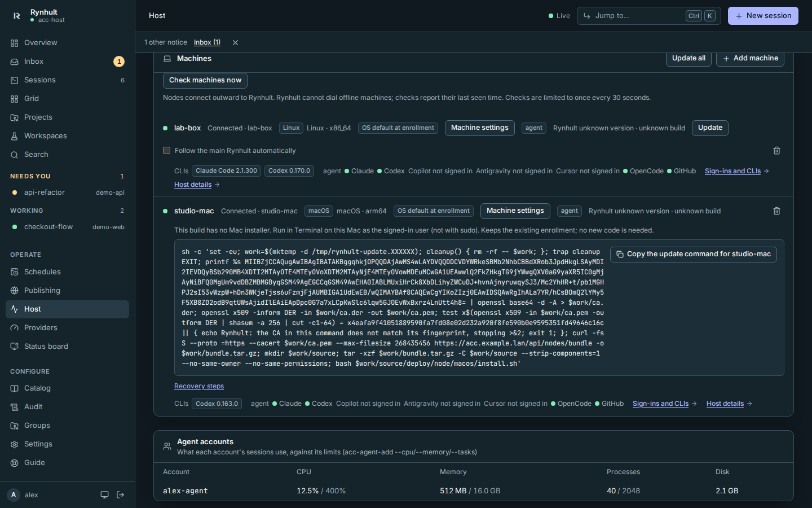Toggle Follow the main Rynhult automatically checkbox
The height and width of the screenshot is (508, 812).
[x=166, y=151]
